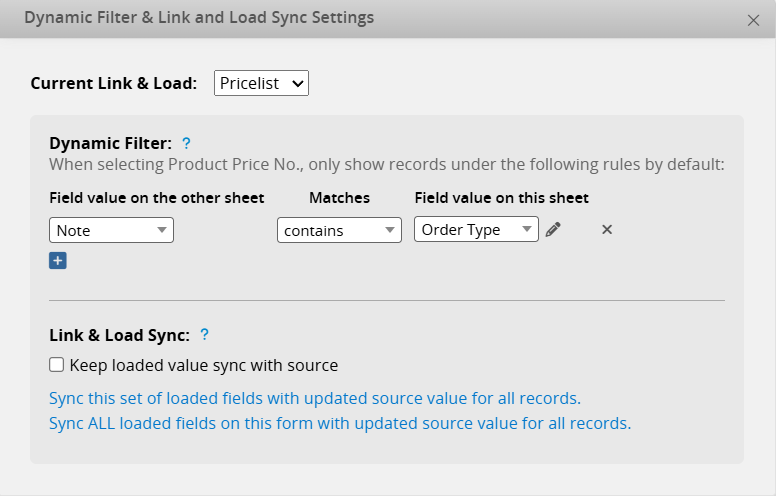Click the pencil edit icon beside Order Type
Screen dimensions: 776x496
(553, 230)
